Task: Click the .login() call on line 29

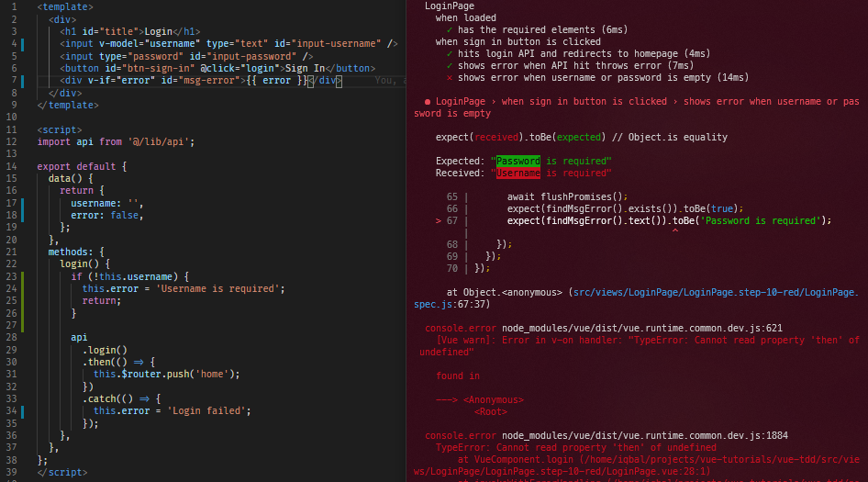Action: (x=105, y=350)
